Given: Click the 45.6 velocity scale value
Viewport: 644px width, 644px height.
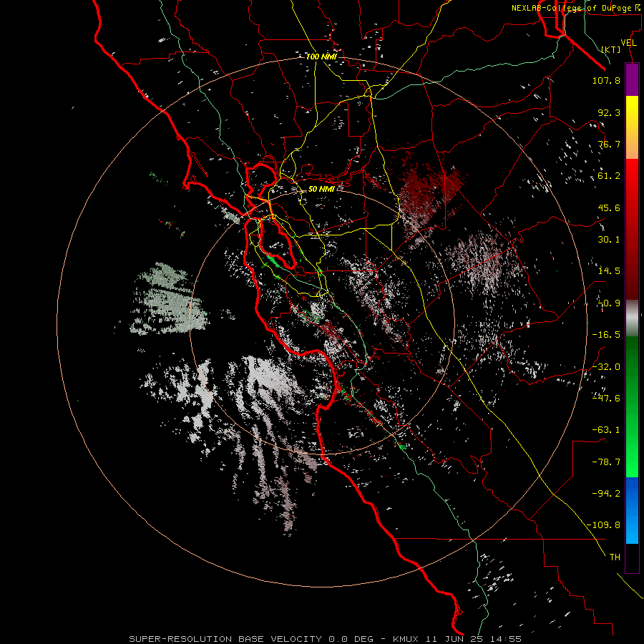Looking at the screenshot, I should pos(609,208).
